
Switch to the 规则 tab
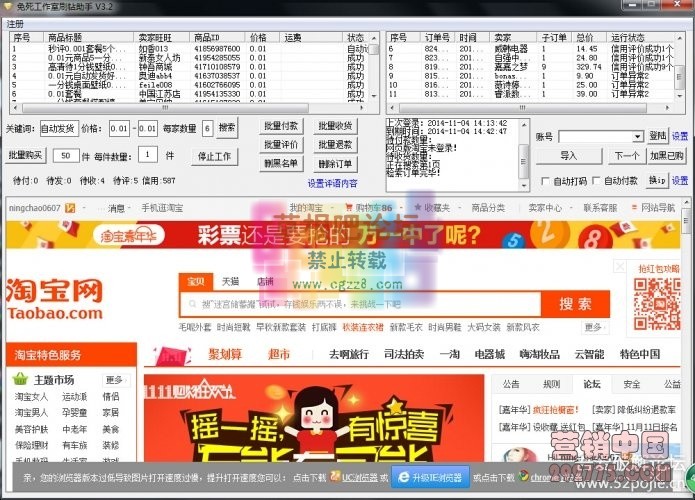coord(551,384)
